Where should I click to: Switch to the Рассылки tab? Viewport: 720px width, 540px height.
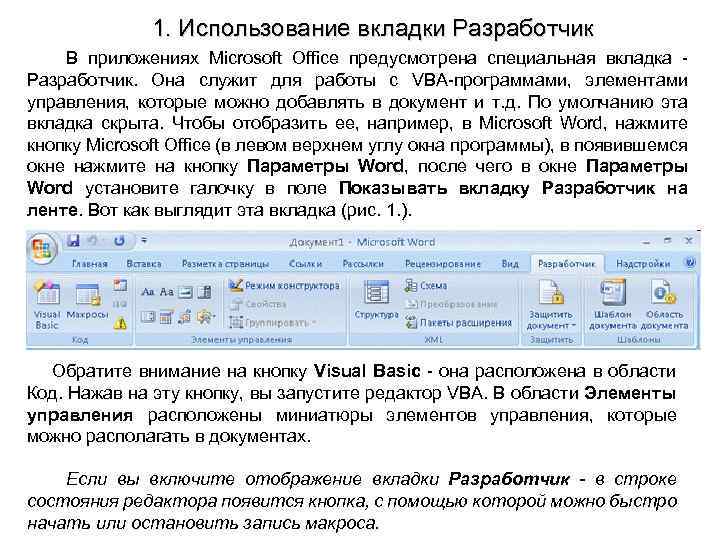click(x=363, y=264)
